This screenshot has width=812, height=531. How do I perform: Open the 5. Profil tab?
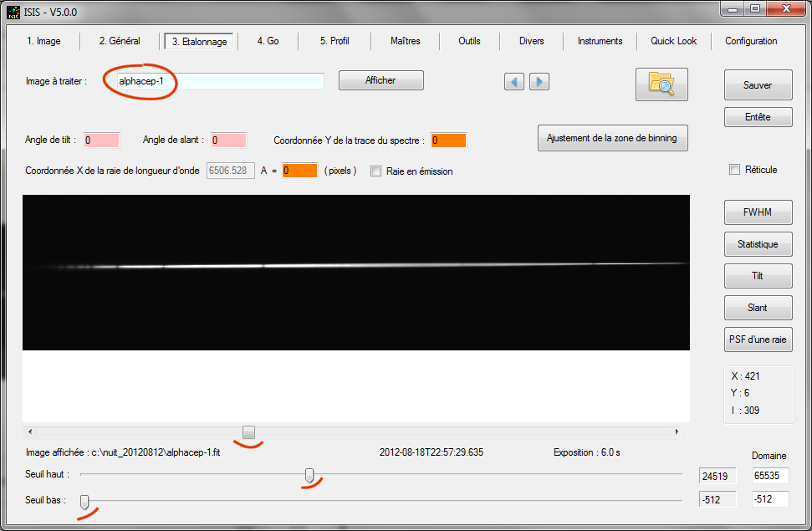click(x=334, y=41)
